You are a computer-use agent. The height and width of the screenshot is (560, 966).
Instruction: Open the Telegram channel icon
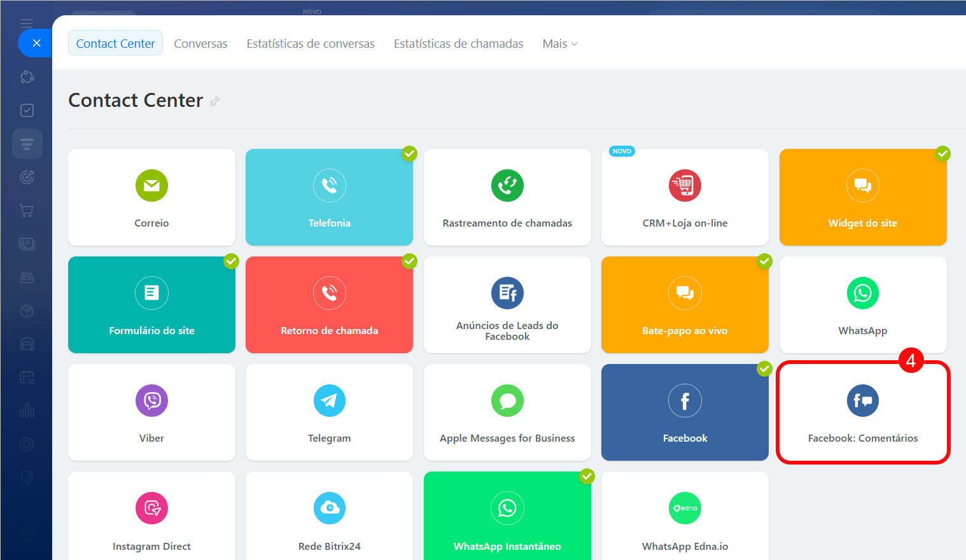pyautogui.click(x=329, y=400)
